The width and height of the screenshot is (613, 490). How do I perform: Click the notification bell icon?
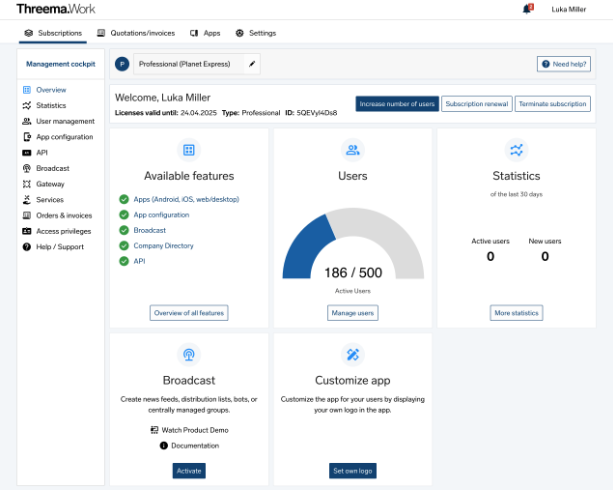pos(528,9)
